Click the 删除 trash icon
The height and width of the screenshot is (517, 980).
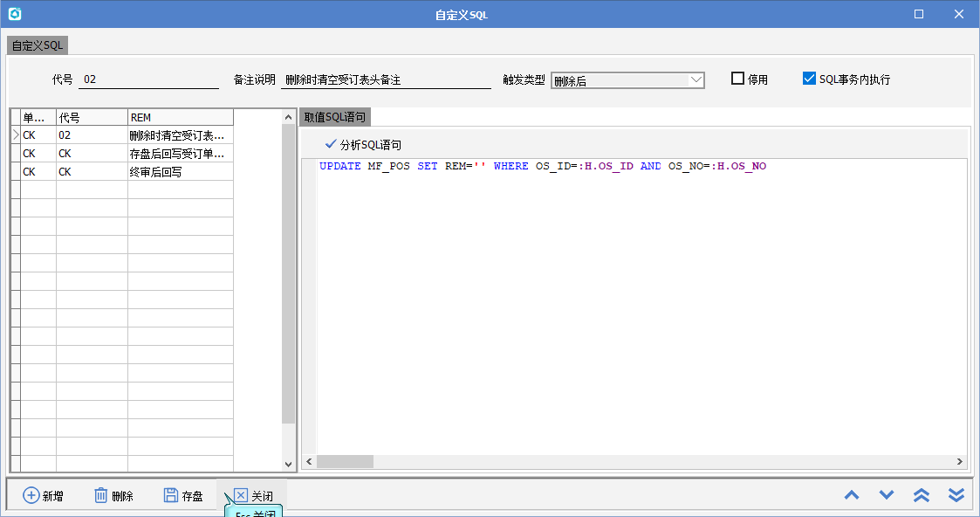[x=101, y=495]
